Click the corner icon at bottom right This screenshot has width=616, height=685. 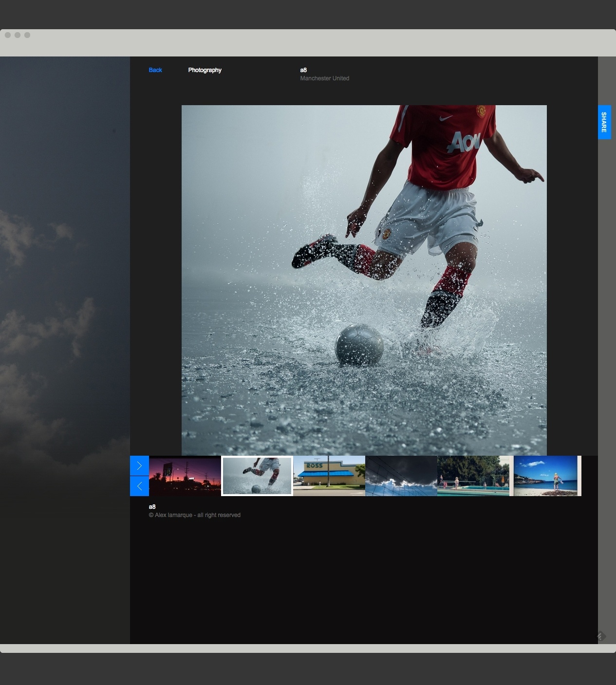601,636
